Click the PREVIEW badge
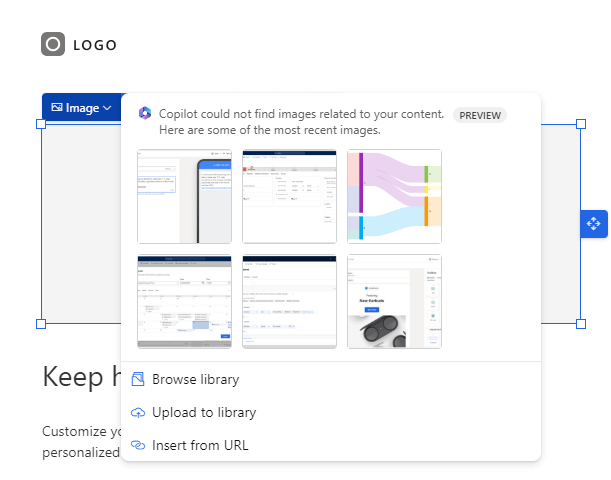The width and height of the screenshot is (611, 480). coord(480,115)
